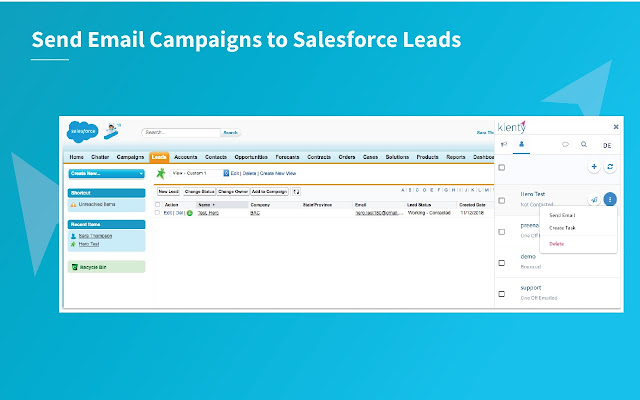Image resolution: width=640 pixels, height=400 pixels.
Task: Open Nara Thompson recent item link
Action: coord(95,236)
